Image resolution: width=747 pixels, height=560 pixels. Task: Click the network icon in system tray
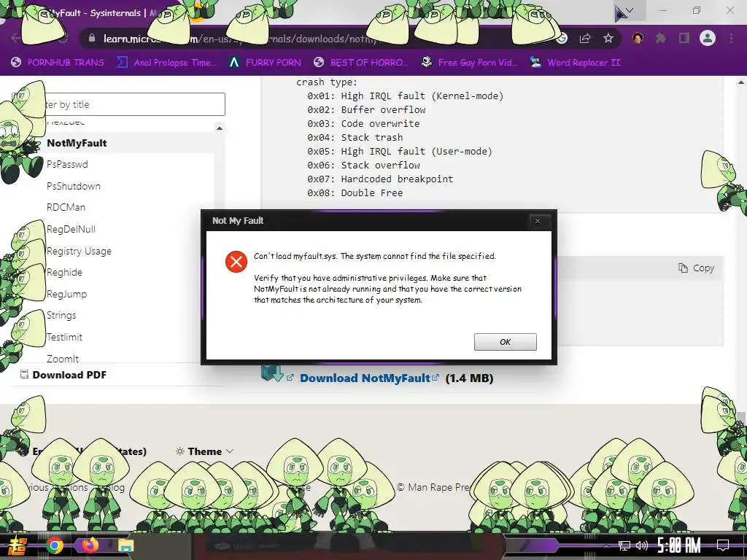pos(624,545)
